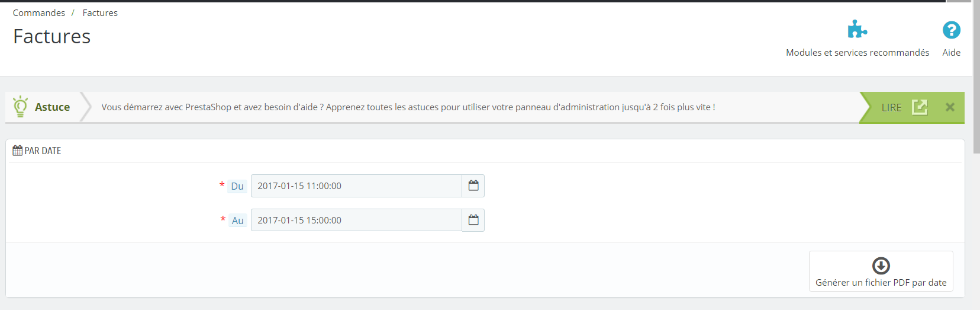Click the LIRE external link icon
The height and width of the screenshot is (310, 980).
tap(920, 107)
